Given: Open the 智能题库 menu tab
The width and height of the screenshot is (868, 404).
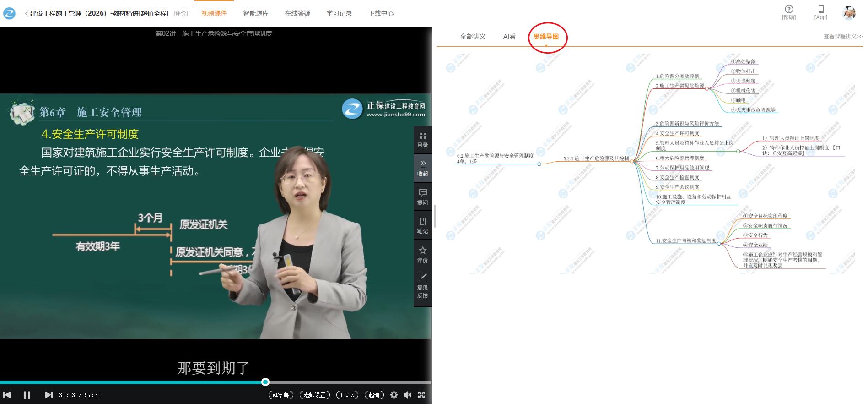Looking at the screenshot, I should [x=256, y=13].
